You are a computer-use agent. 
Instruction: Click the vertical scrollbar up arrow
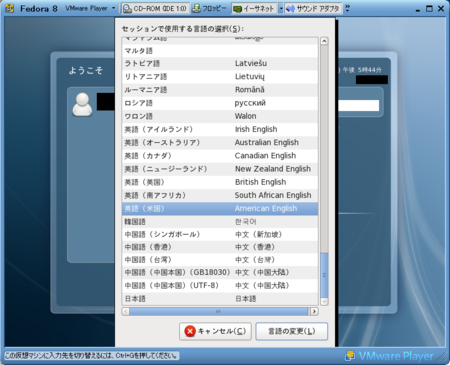click(x=324, y=41)
